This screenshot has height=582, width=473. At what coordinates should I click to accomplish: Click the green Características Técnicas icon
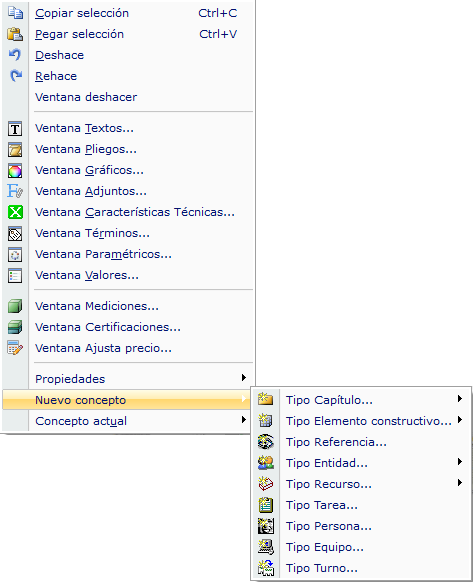(x=15, y=213)
